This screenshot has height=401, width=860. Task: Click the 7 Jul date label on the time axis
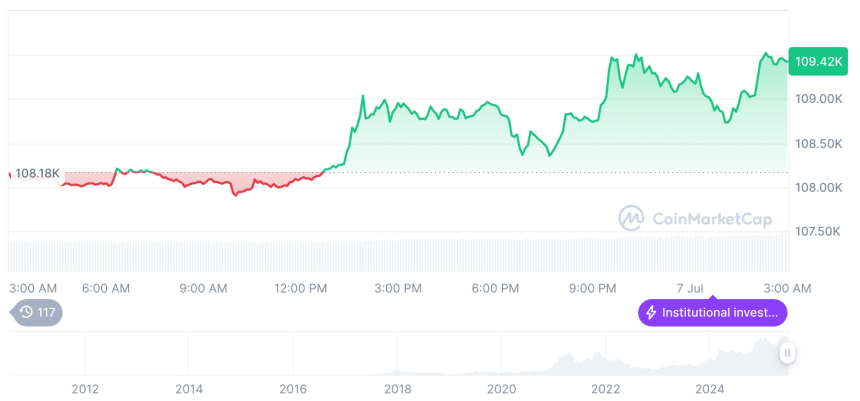(691, 288)
